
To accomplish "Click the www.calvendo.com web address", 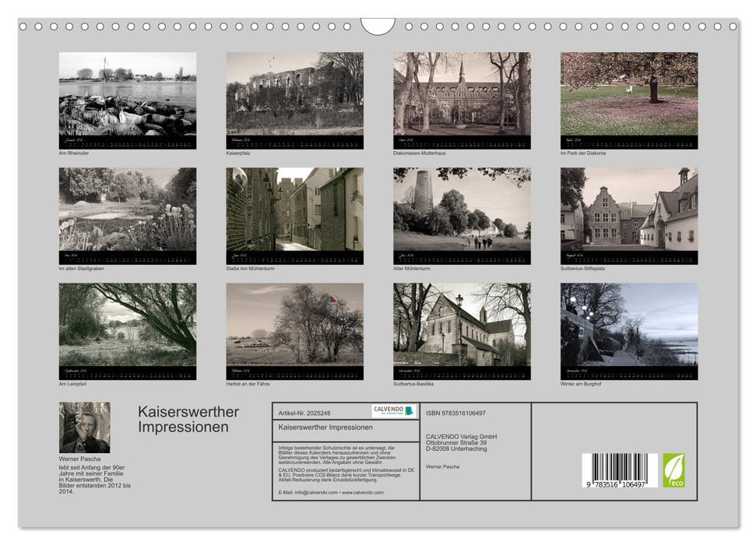I will [363, 492].
